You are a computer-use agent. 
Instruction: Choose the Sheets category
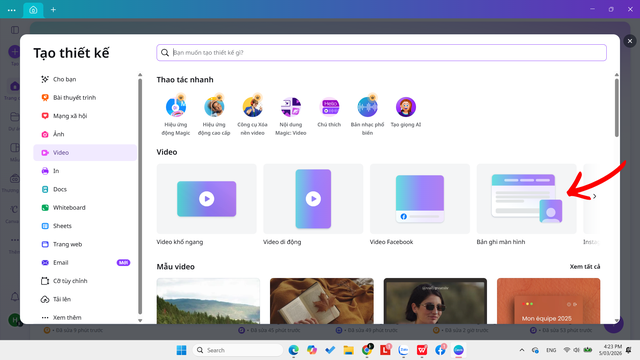pyautogui.click(x=85, y=226)
